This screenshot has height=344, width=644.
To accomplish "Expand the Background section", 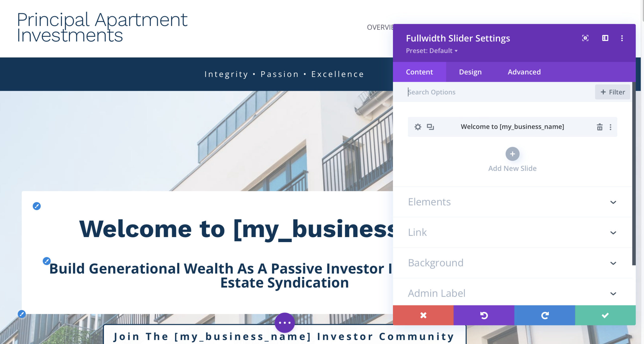I will point(512,262).
